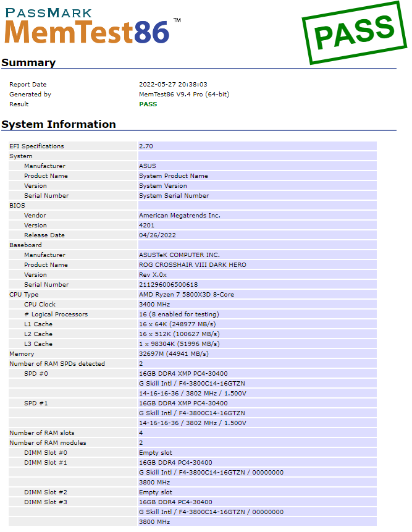Screen dimensions: 412x532
Task: Click the System Information heading
Action: (x=59, y=124)
